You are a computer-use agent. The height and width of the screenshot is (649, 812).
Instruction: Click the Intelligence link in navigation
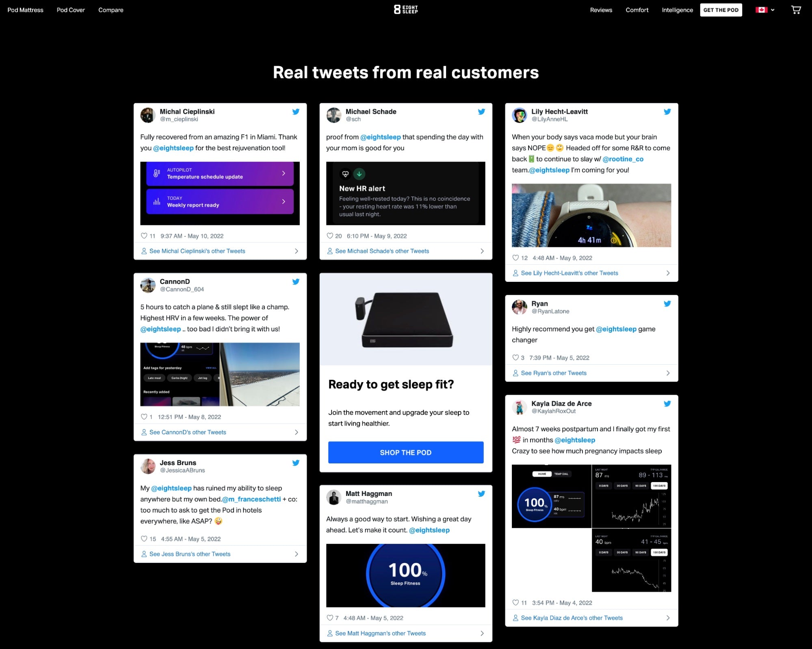click(678, 9)
